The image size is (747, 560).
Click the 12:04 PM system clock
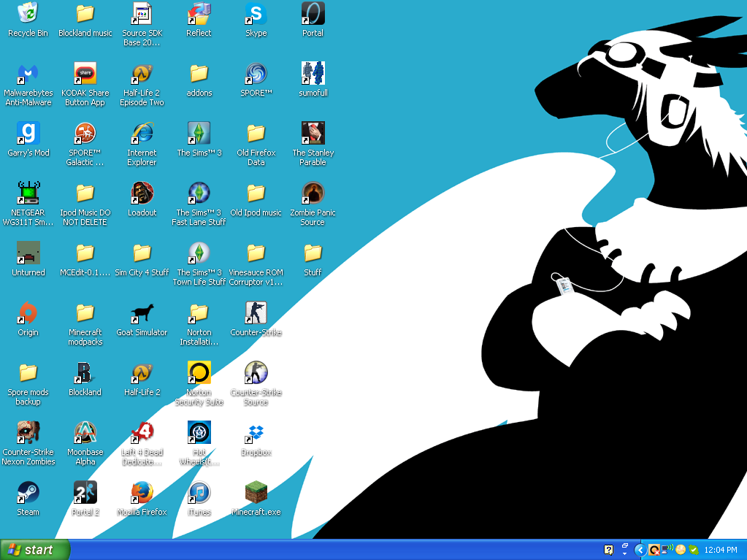(x=721, y=550)
